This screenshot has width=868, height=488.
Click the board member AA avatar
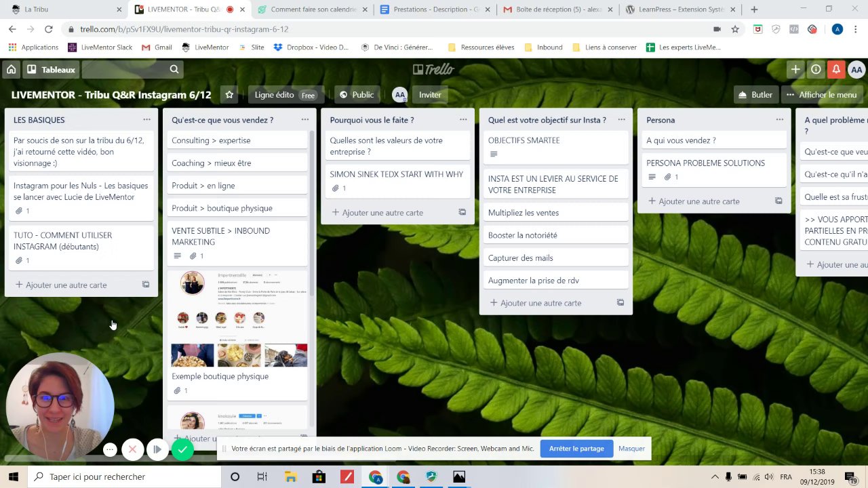pos(399,95)
